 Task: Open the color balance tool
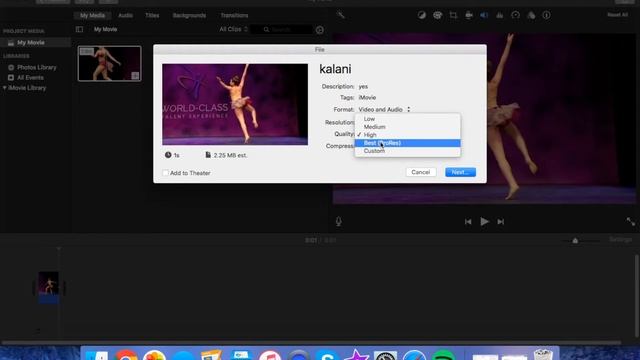[x=422, y=15]
